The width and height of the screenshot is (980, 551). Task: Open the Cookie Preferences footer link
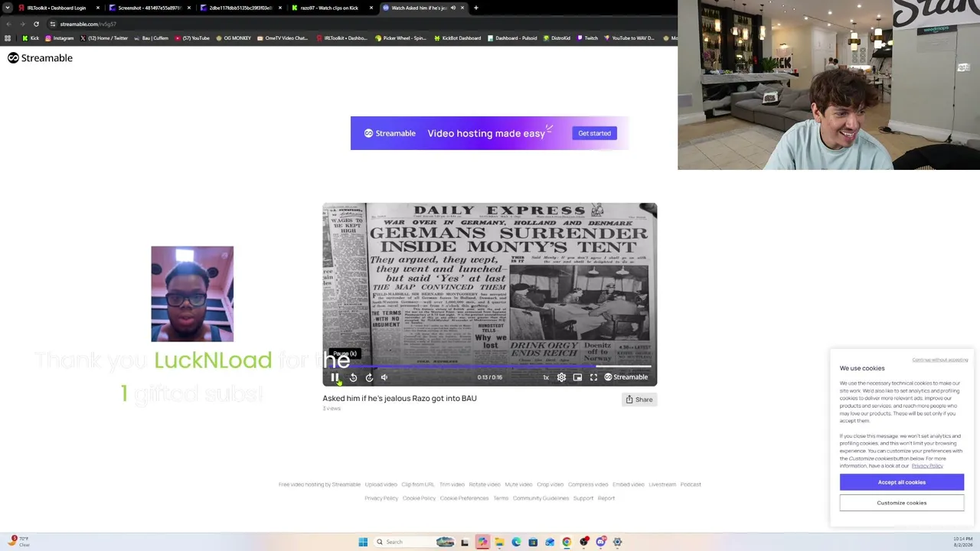tap(464, 498)
